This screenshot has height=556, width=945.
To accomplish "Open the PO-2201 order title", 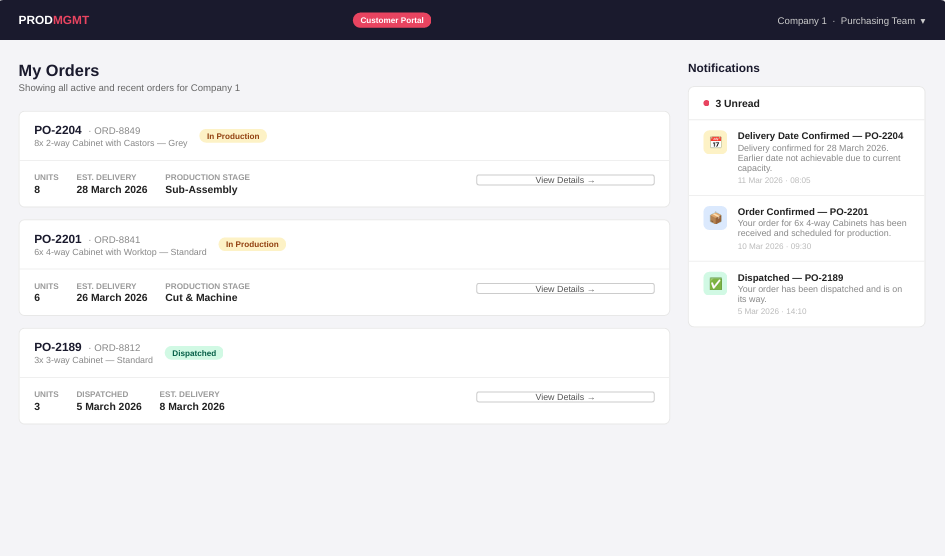I will click(58, 239).
